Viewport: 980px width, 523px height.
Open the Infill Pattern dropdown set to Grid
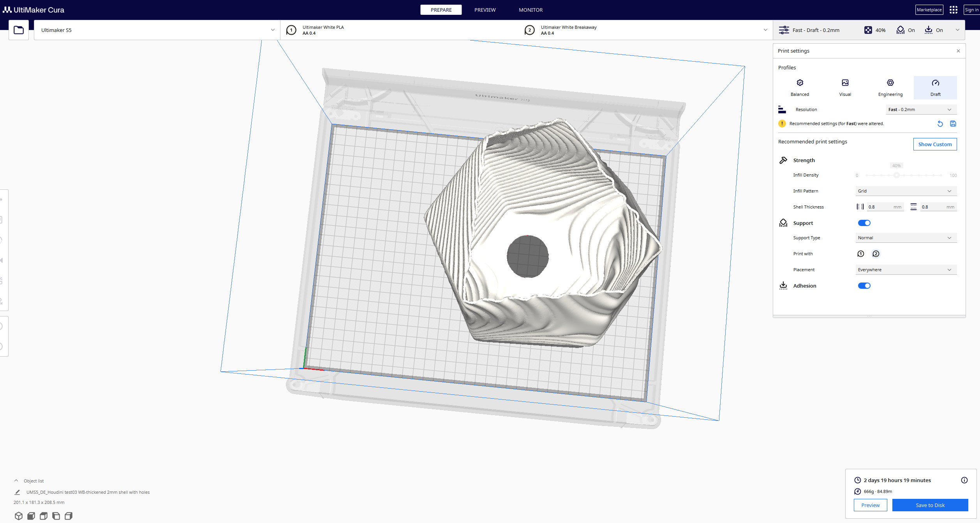pyautogui.click(x=905, y=191)
